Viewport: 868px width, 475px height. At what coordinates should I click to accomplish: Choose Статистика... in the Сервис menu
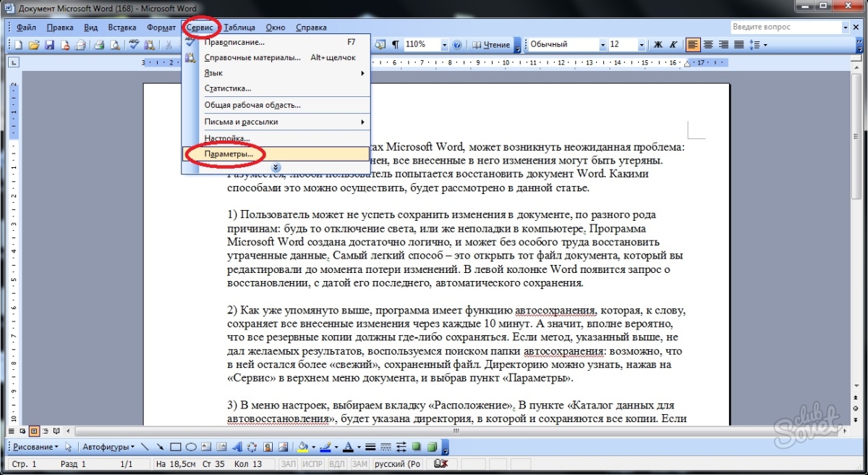pos(276,88)
